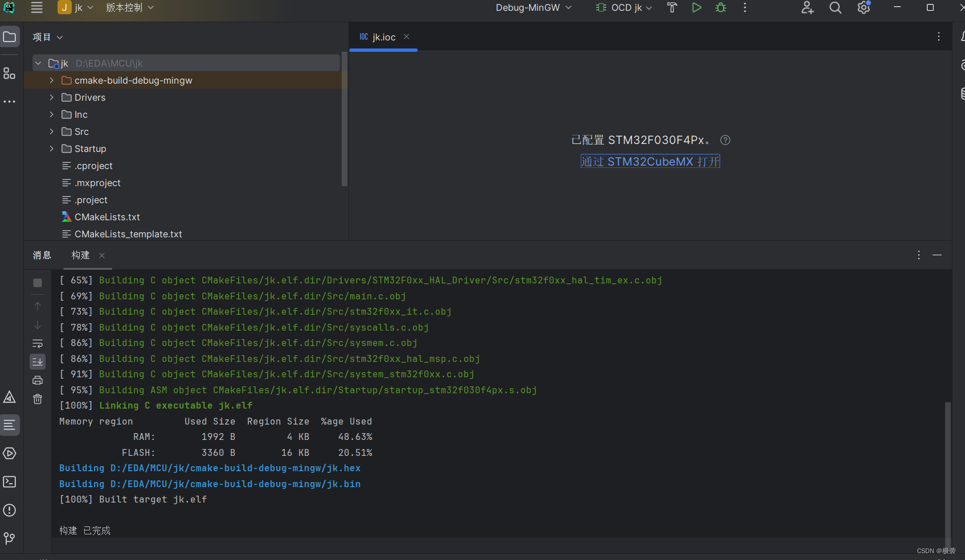Expand the Drivers folder
This screenshot has height=560, width=965.
pos(51,97)
